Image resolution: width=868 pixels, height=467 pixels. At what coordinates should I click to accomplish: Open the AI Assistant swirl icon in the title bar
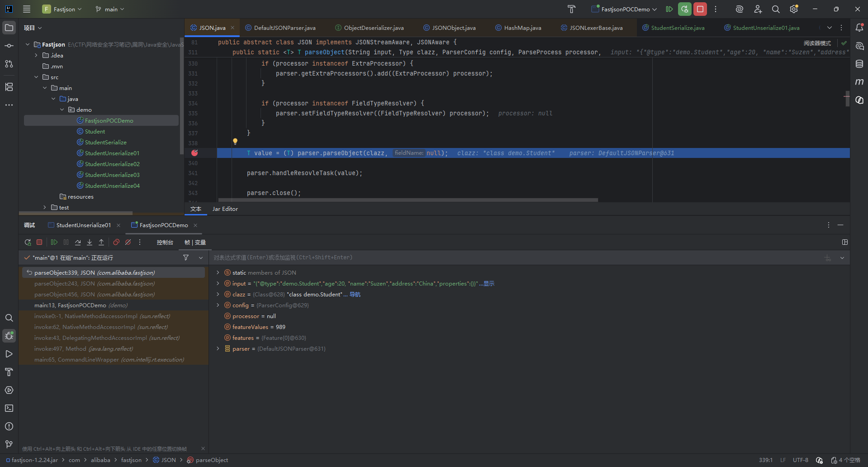(740, 9)
